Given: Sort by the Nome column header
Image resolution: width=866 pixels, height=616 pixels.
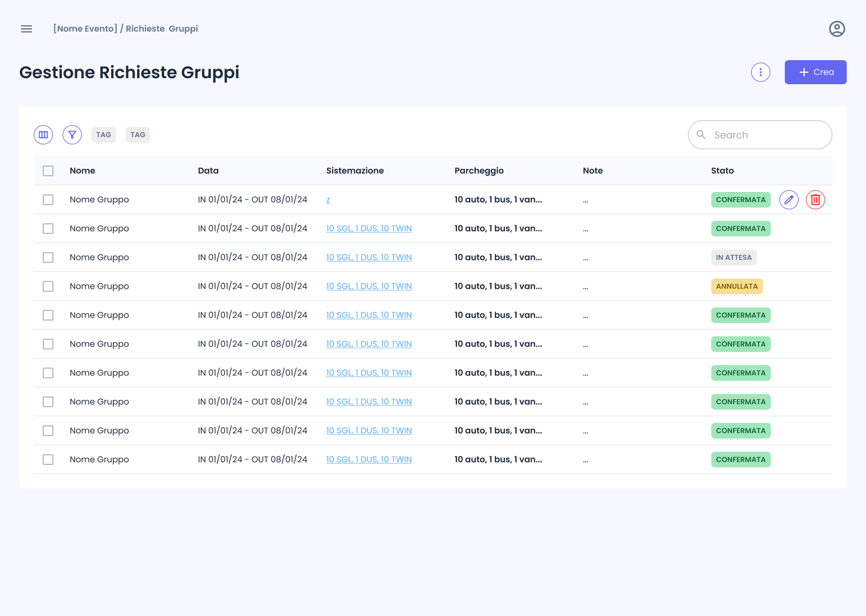Looking at the screenshot, I should (x=82, y=171).
